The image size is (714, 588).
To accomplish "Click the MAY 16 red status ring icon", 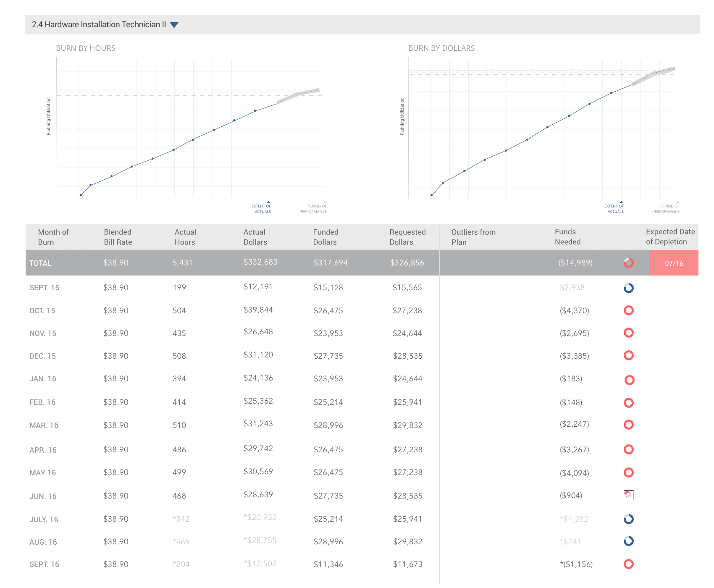I will coord(628,472).
